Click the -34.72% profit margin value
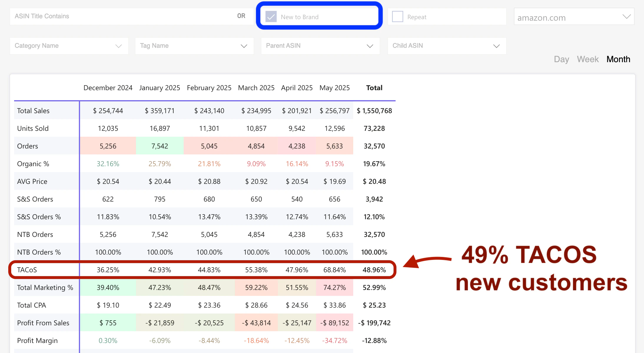The width and height of the screenshot is (644, 353). [335, 341]
